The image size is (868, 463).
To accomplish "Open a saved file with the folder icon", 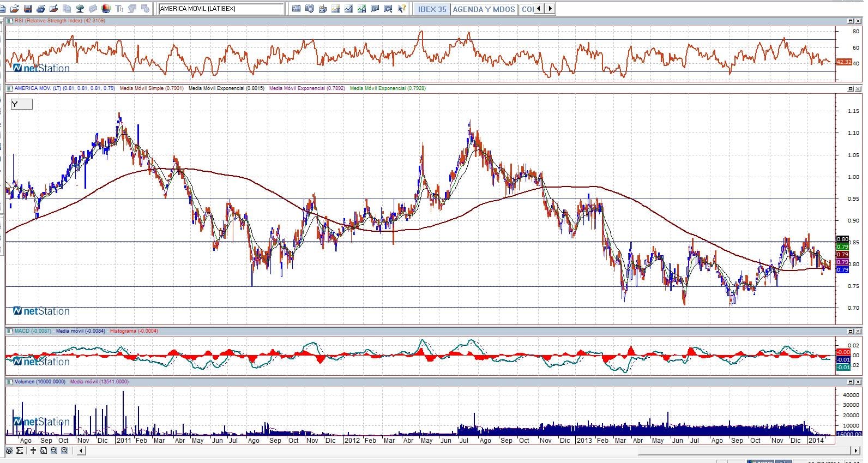I will 15,9.
